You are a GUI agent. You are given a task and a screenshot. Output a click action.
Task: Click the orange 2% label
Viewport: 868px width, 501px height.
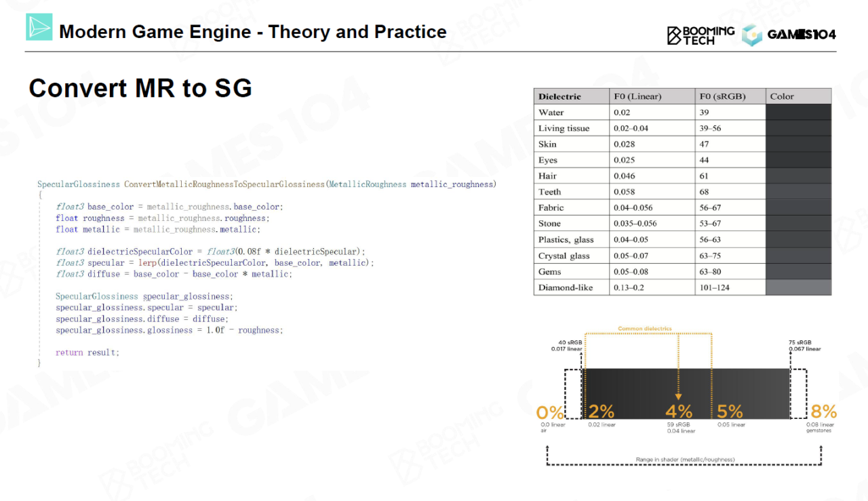601,412
